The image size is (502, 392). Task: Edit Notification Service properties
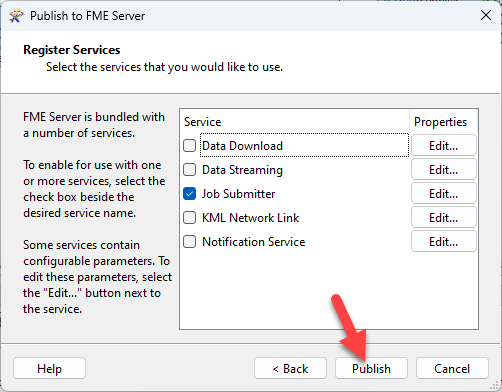click(x=444, y=241)
